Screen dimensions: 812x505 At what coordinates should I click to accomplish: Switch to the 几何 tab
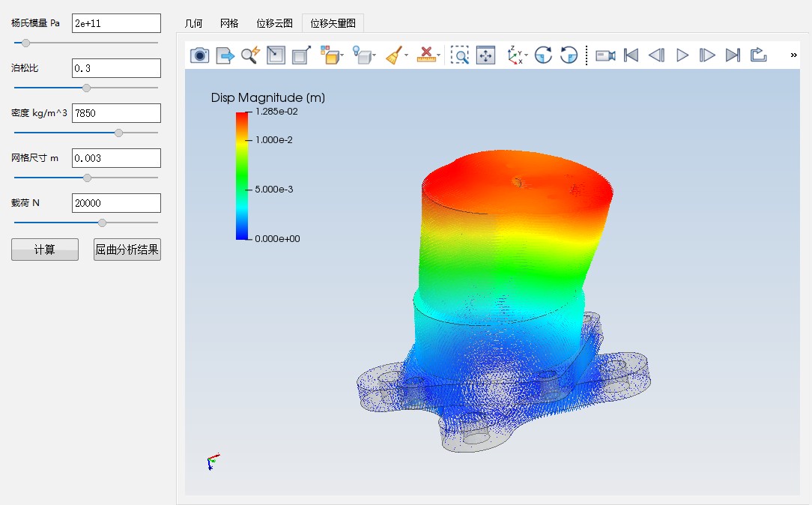click(194, 23)
